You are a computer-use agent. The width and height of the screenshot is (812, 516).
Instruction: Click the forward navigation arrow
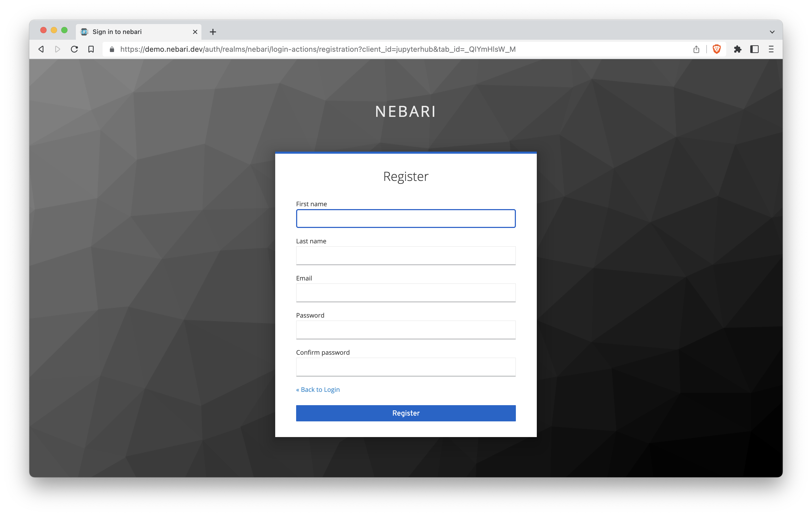coord(57,49)
